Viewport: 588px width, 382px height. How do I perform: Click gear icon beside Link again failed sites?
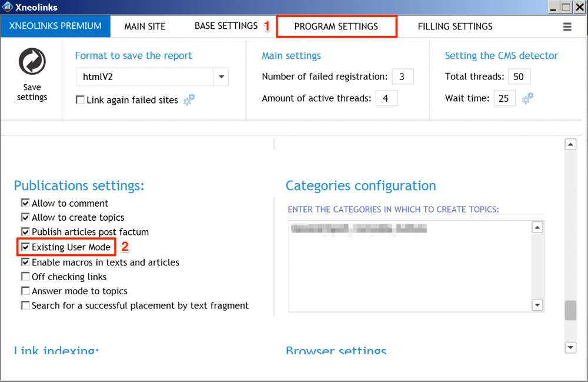coord(189,100)
